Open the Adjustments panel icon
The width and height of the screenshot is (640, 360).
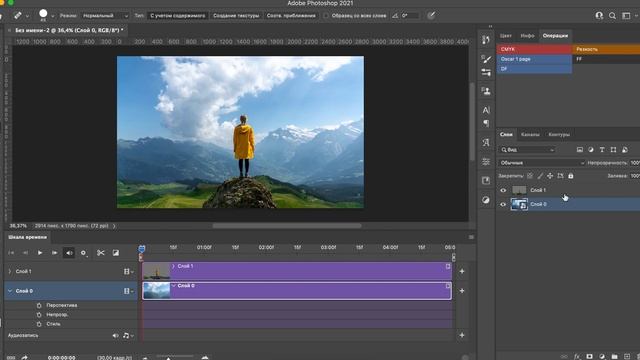tap(486, 200)
